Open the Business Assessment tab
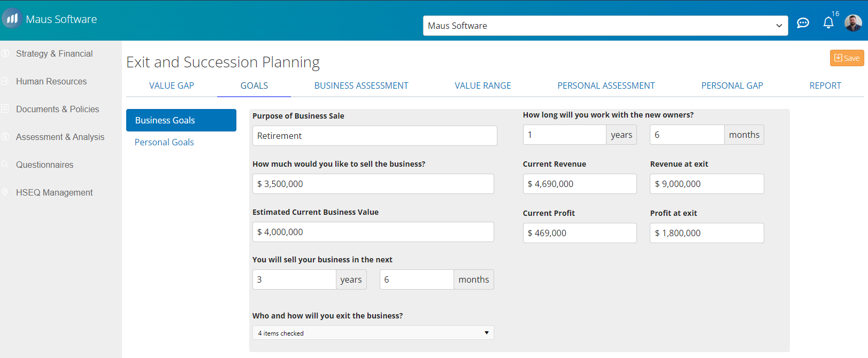The image size is (868, 358). pos(361,85)
